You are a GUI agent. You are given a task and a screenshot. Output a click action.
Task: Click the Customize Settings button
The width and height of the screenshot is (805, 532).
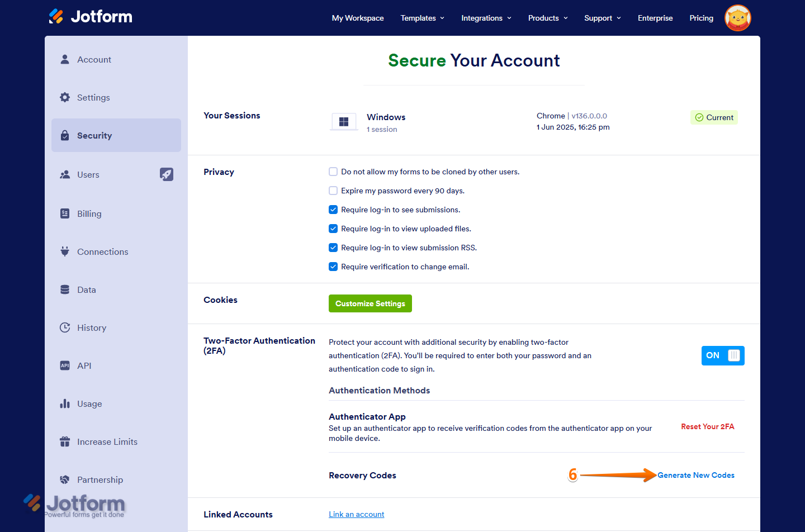point(370,303)
